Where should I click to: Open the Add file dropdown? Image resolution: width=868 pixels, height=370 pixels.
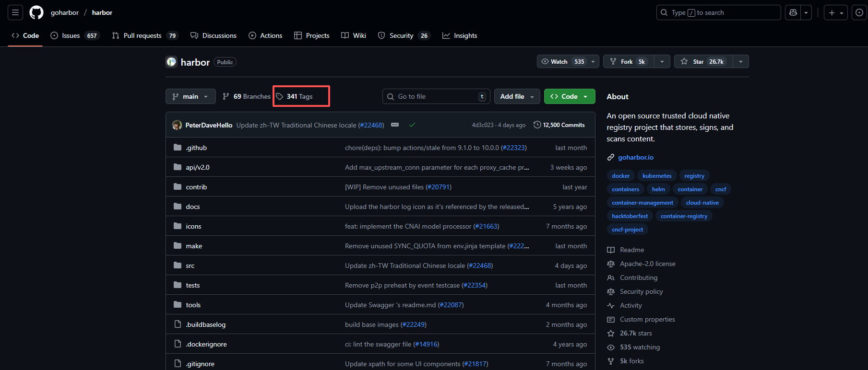[517, 96]
